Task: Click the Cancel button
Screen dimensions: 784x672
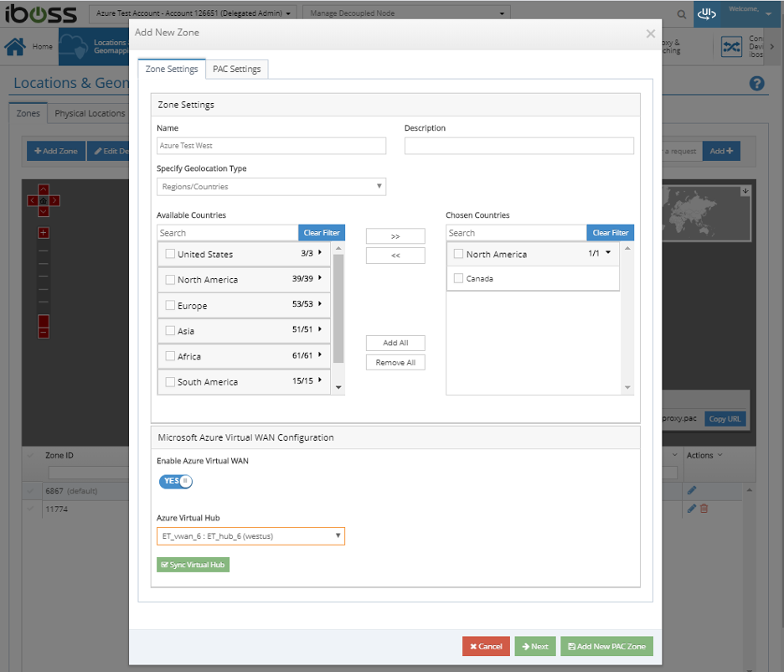Action: 486,646
